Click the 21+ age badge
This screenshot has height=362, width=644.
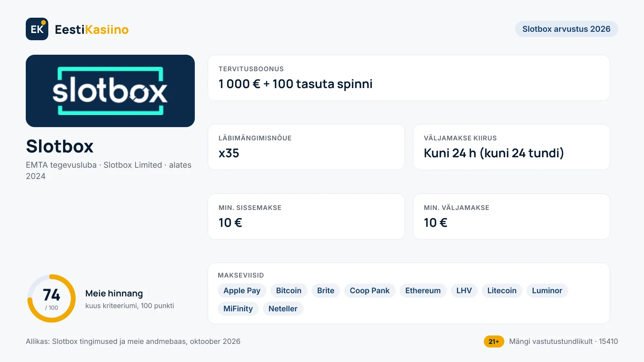494,341
